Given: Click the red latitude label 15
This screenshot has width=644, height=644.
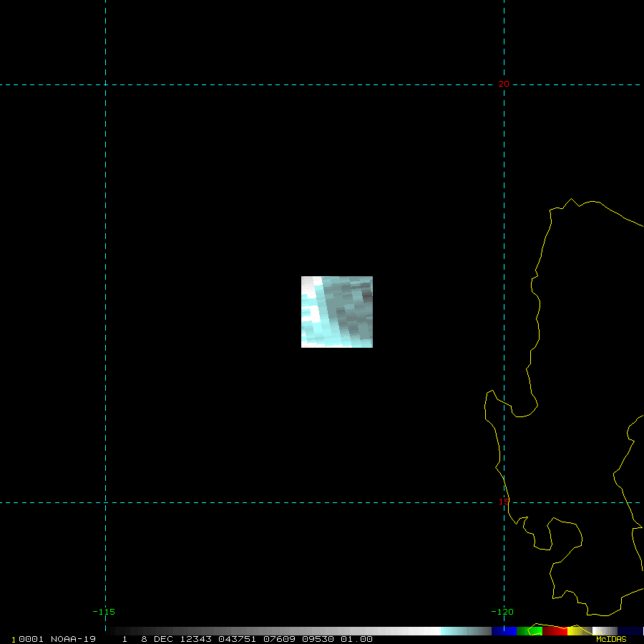Looking at the screenshot, I should coord(504,502).
